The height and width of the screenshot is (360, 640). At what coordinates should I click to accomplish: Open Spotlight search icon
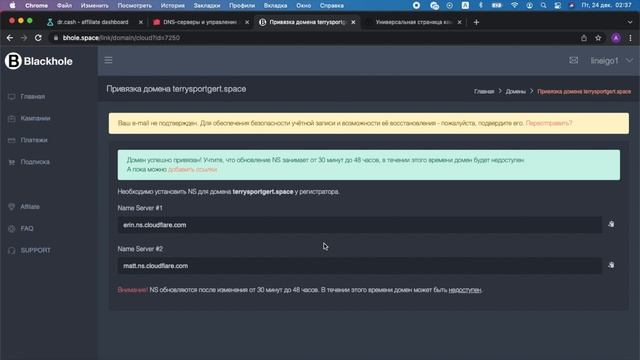click(x=543, y=5)
